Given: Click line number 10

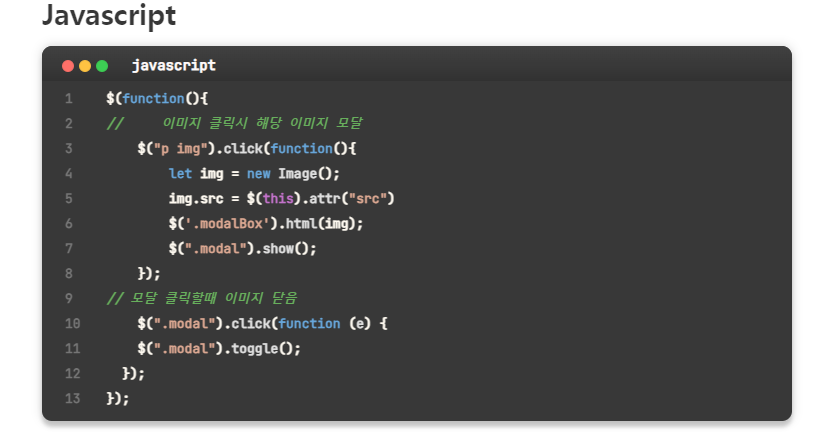Looking at the screenshot, I should coord(73,324).
